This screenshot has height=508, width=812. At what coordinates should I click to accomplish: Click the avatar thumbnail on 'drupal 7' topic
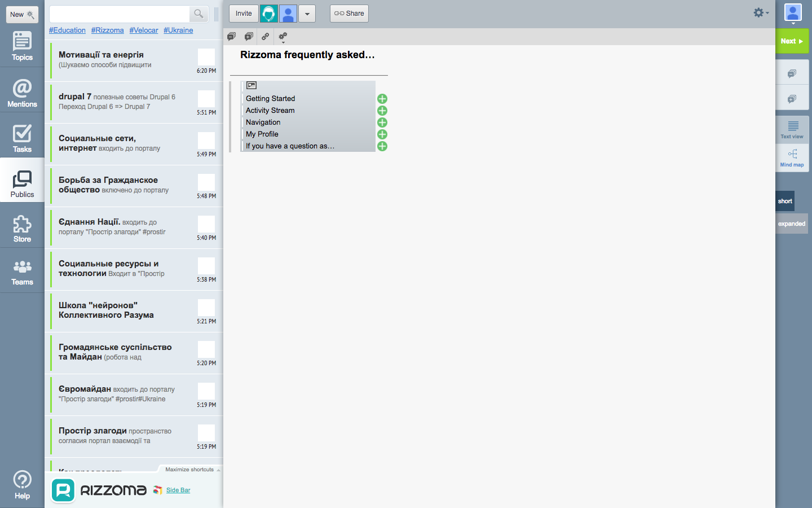pyautogui.click(x=206, y=99)
